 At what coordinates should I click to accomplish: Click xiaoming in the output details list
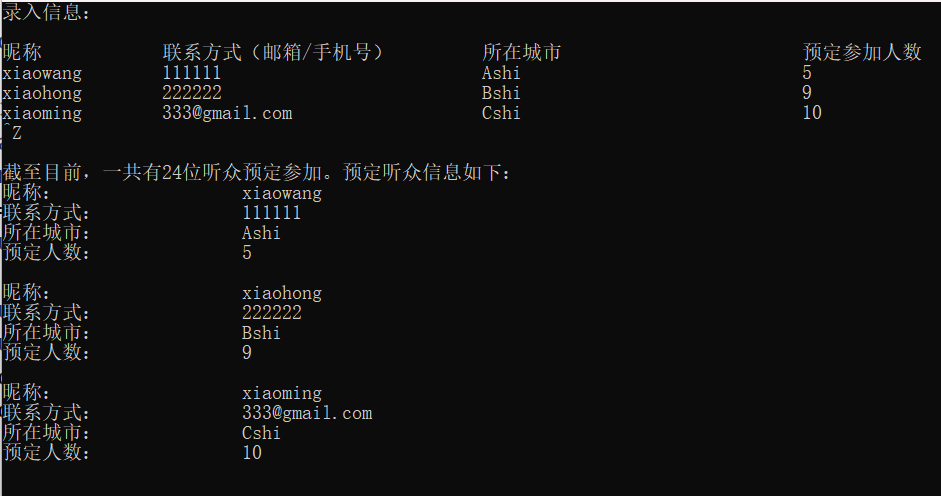click(x=282, y=393)
